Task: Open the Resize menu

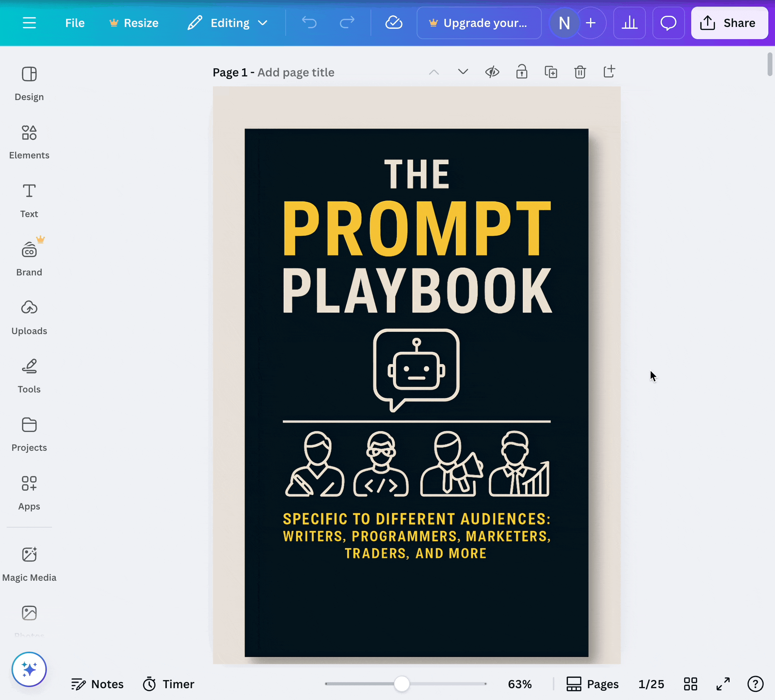Action: [134, 23]
